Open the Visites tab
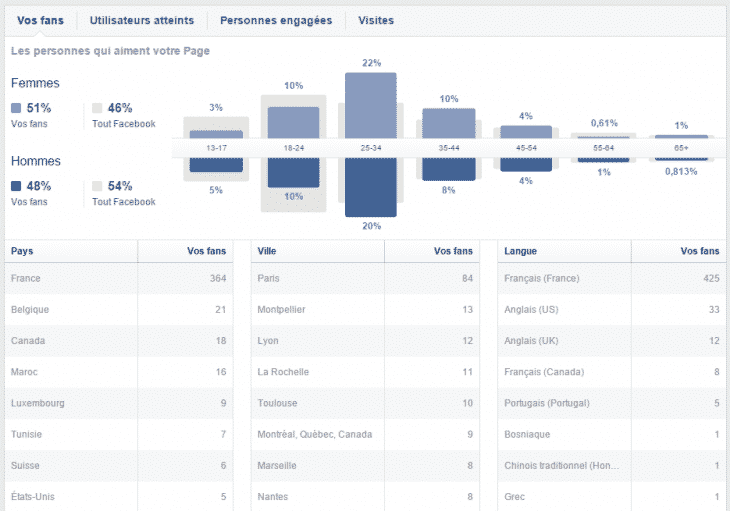The image size is (730, 511). point(375,20)
